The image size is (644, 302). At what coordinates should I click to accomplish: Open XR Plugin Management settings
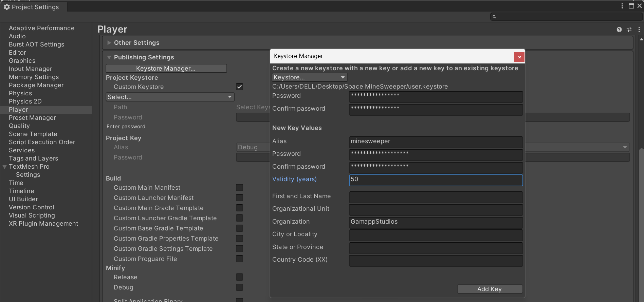tap(43, 224)
